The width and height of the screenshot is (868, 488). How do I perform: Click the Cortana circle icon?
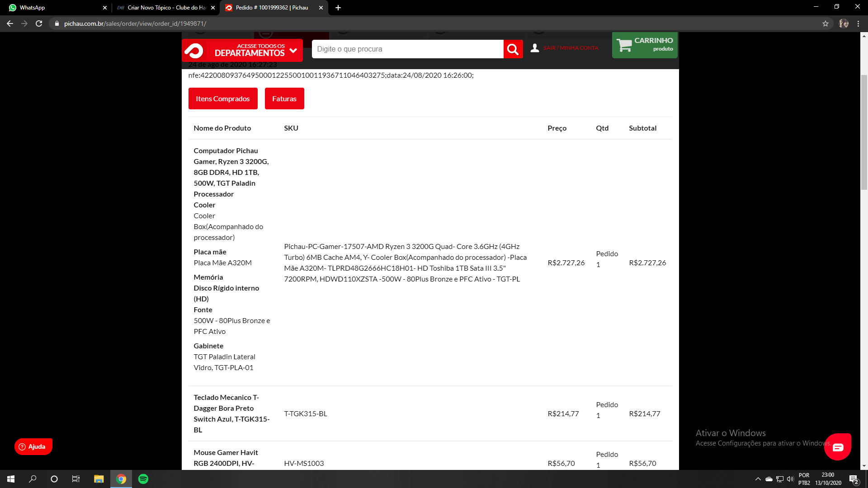pyautogui.click(x=54, y=479)
